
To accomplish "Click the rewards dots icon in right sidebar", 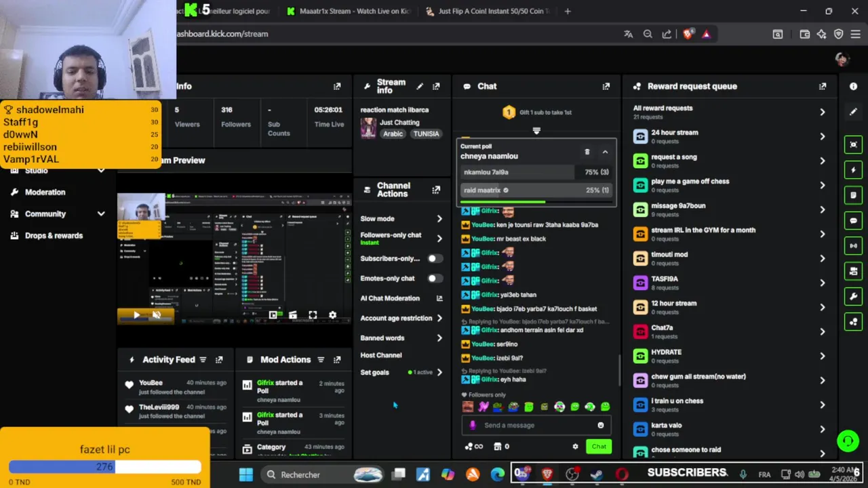I will [853, 321].
